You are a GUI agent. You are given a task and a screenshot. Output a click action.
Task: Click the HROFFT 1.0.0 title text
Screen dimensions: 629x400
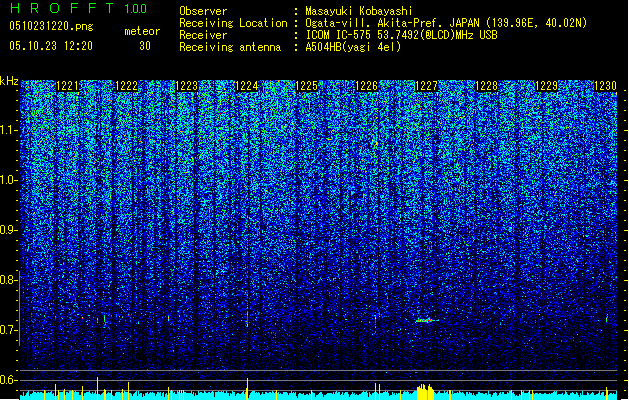(x=79, y=8)
